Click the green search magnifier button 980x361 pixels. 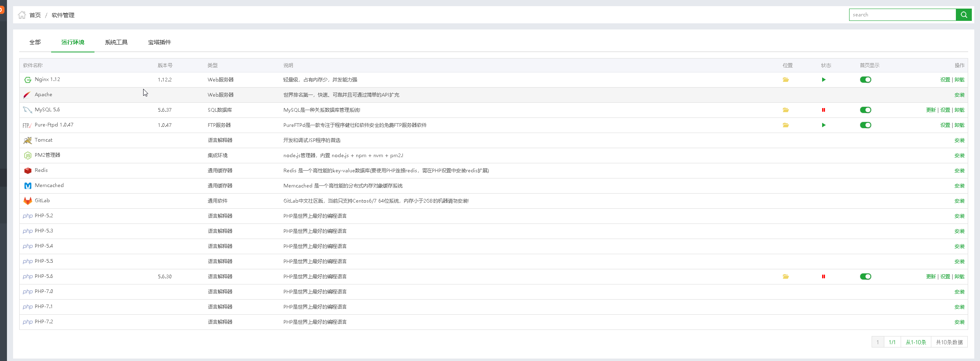click(x=964, y=15)
